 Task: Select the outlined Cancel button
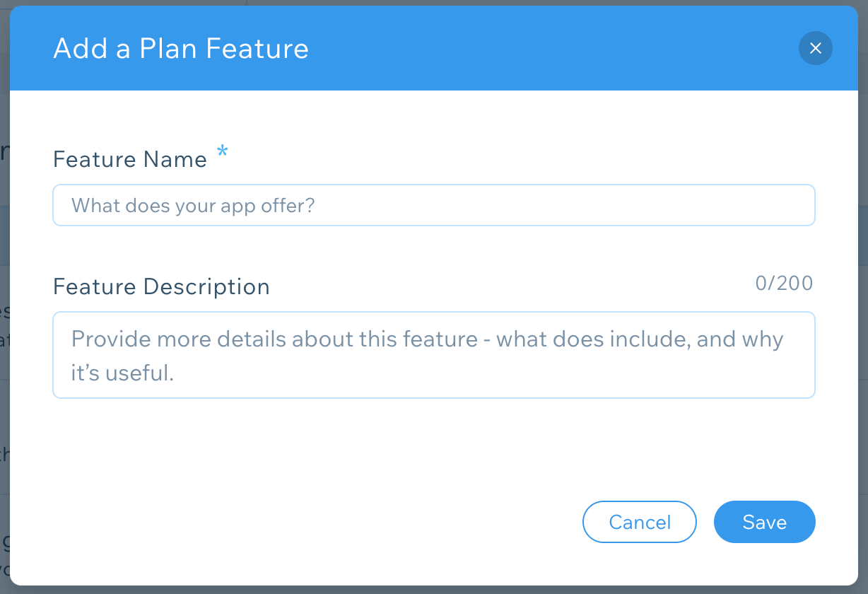pos(640,522)
